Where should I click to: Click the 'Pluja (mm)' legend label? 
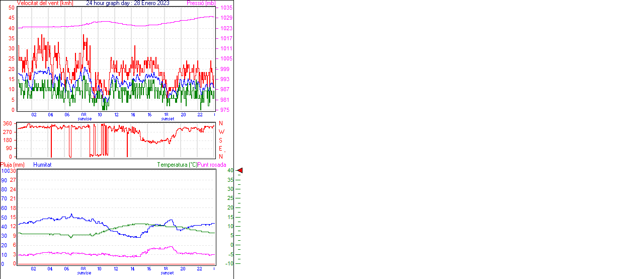pyautogui.click(x=13, y=165)
